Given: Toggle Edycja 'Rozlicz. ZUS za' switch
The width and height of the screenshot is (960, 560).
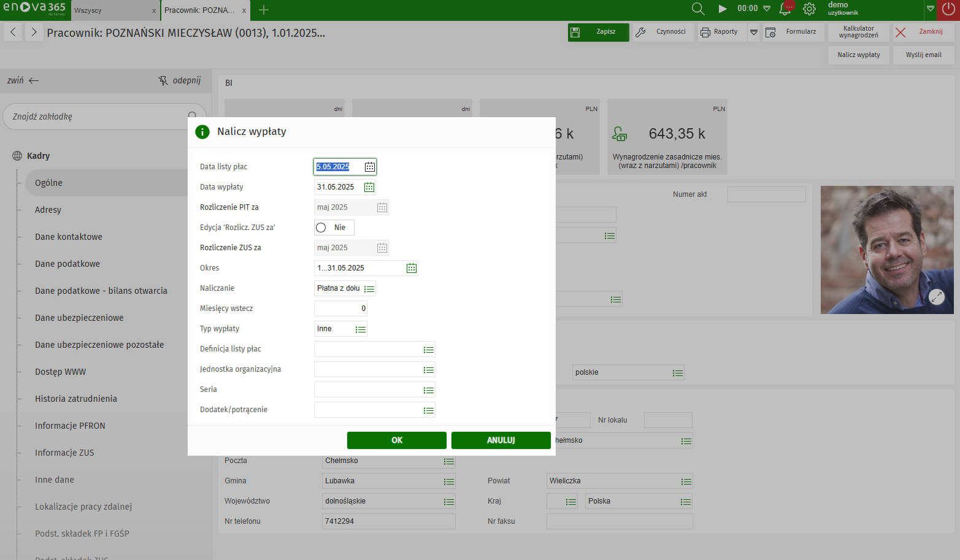Looking at the screenshot, I should [x=321, y=228].
